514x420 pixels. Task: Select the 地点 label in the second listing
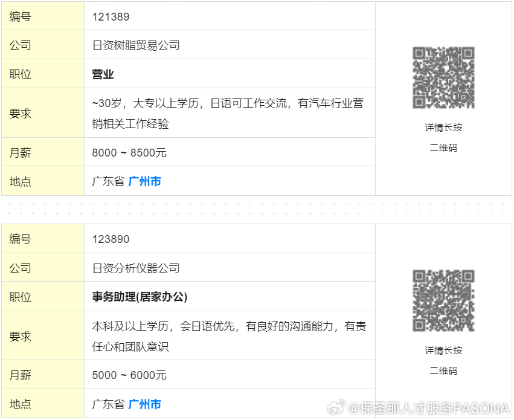(20, 404)
